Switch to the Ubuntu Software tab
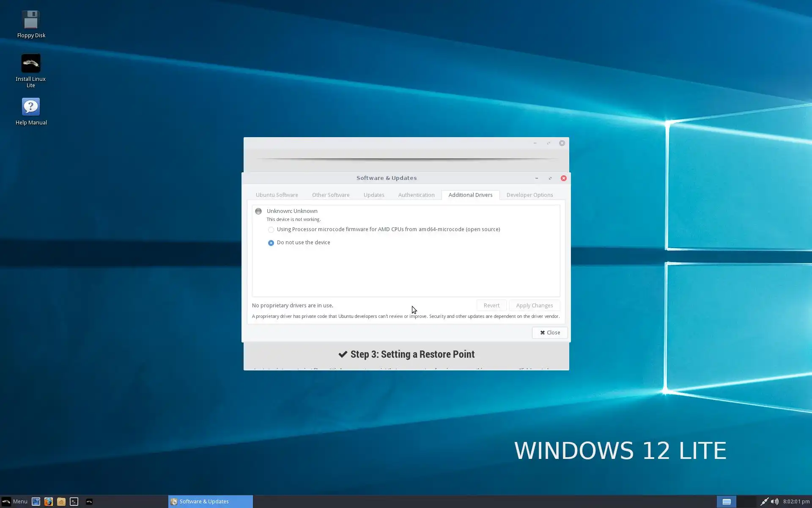 277,195
